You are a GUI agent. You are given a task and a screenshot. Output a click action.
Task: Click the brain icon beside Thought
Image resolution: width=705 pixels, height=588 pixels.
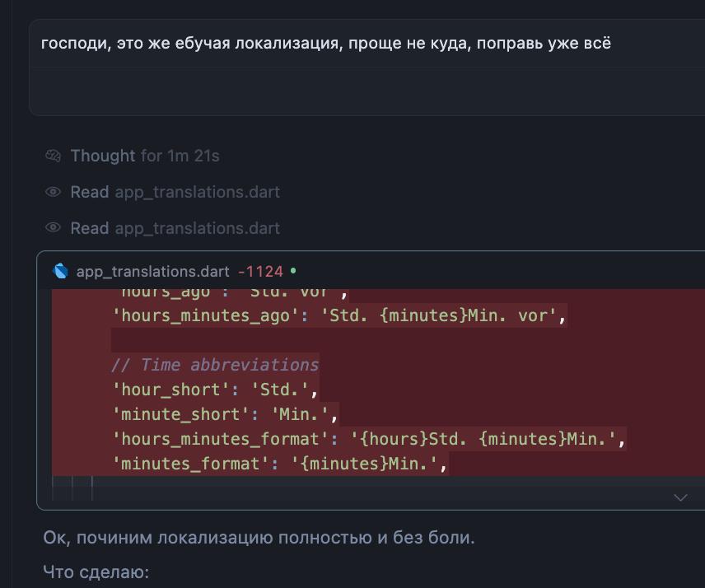click(53, 156)
